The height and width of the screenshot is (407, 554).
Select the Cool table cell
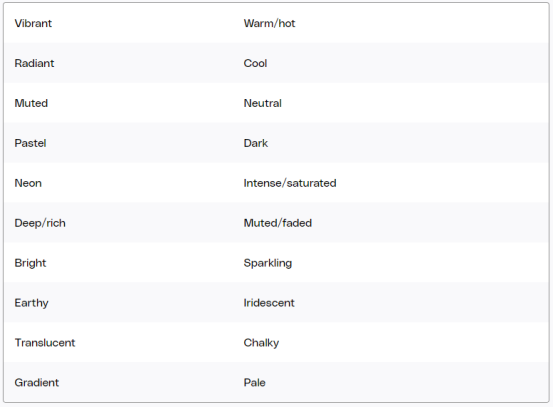coord(255,63)
